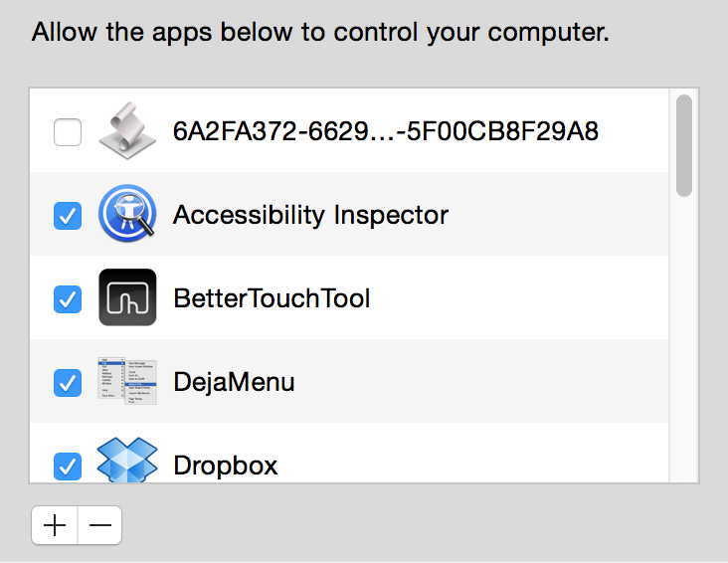The width and height of the screenshot is (728, 563).
Task: Toggle the DejaMenu checkbox off
Action: [x=68, y=383]
